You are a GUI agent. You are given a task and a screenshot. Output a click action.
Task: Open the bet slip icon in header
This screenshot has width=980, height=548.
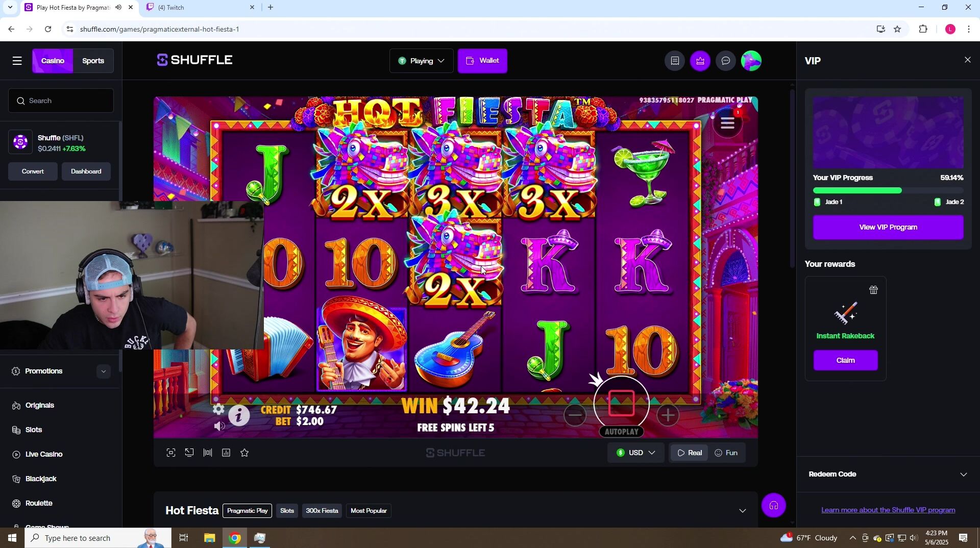675,61
